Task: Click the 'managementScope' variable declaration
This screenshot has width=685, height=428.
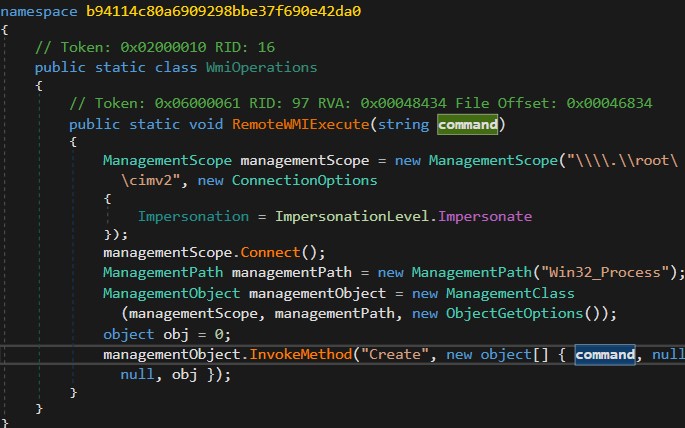Action: [304, 161]
